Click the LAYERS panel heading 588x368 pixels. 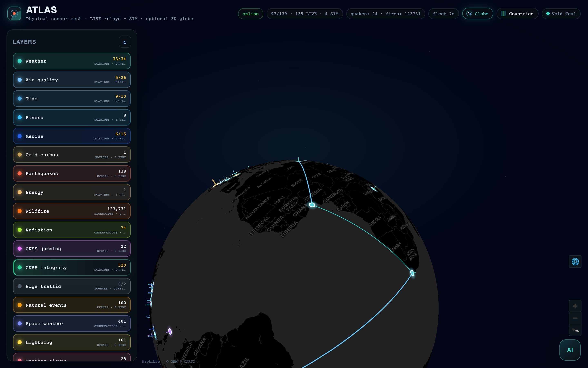pyautogui.click(x=24, y=42)
